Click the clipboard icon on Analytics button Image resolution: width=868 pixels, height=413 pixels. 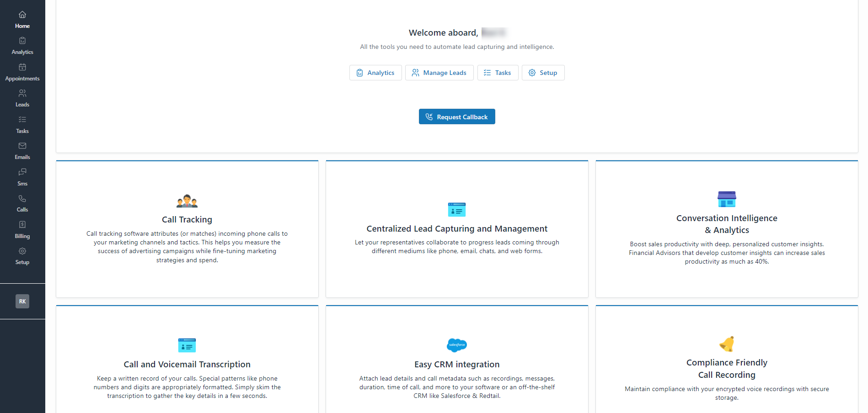[x=360, y=73]
